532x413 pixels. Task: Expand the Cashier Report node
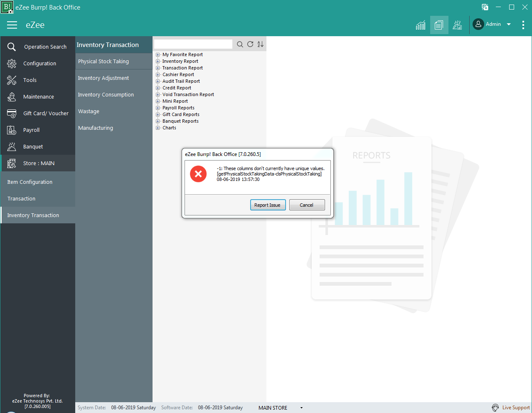(158, 74)
